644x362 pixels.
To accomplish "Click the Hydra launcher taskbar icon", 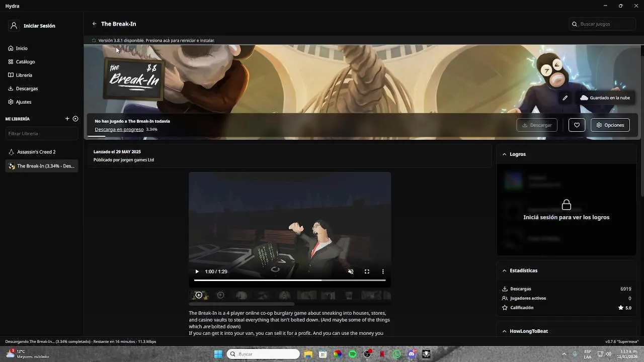I will click(x=427, y=354).
